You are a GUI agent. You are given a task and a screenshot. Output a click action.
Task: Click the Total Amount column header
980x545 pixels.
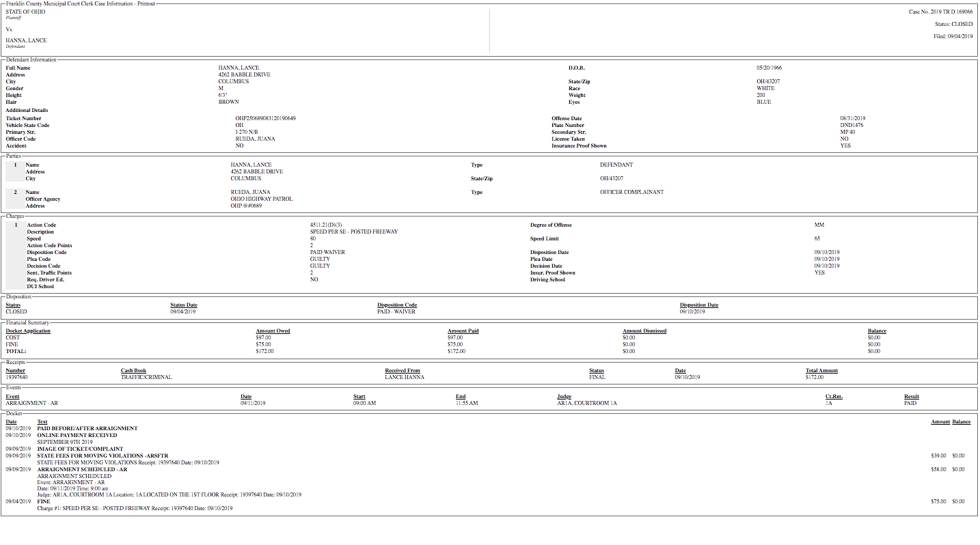click(821, 370)
